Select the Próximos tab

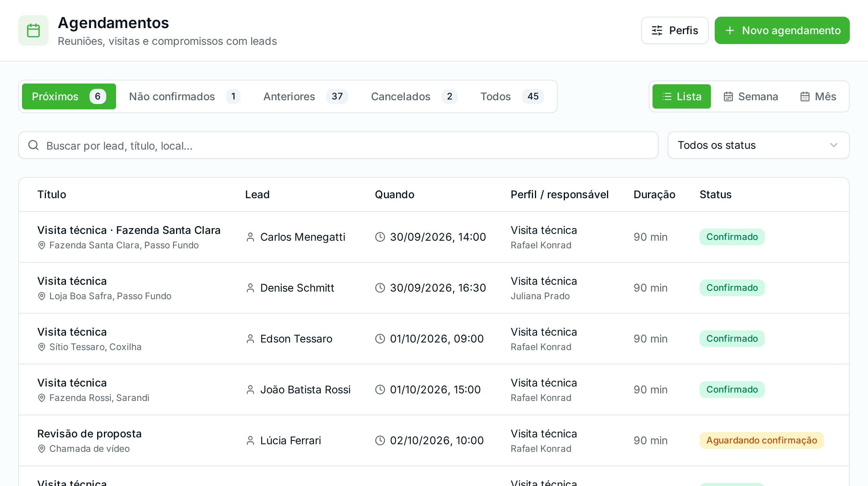coord(69,96)
